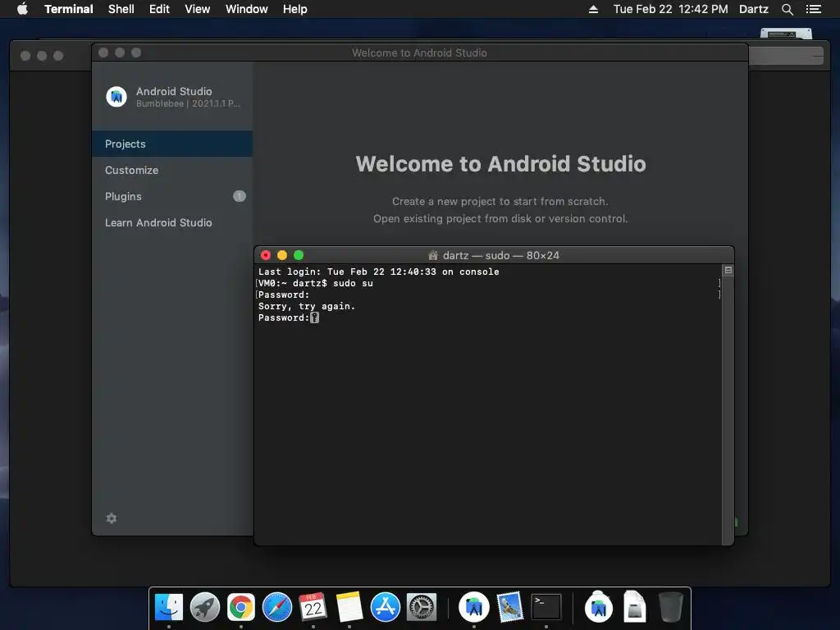Open Android Studio installer disk in Dock
This screenshot has width=840, height=630.
(x=598, y=608)
